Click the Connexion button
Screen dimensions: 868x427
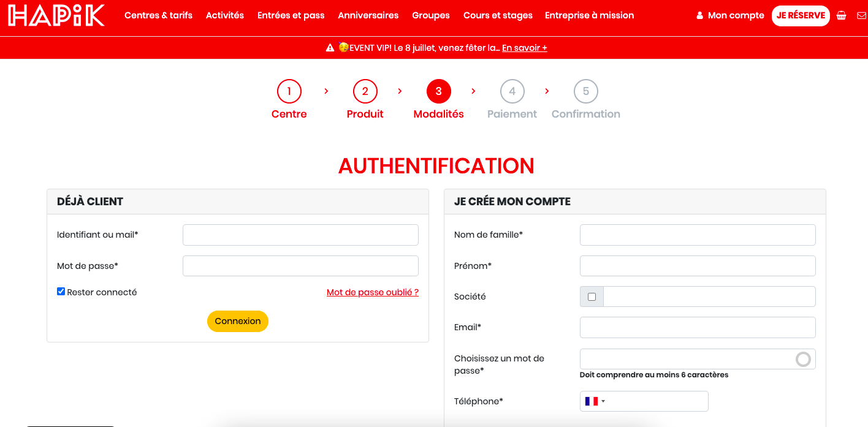pyautogui.click(x=238, y=321)
